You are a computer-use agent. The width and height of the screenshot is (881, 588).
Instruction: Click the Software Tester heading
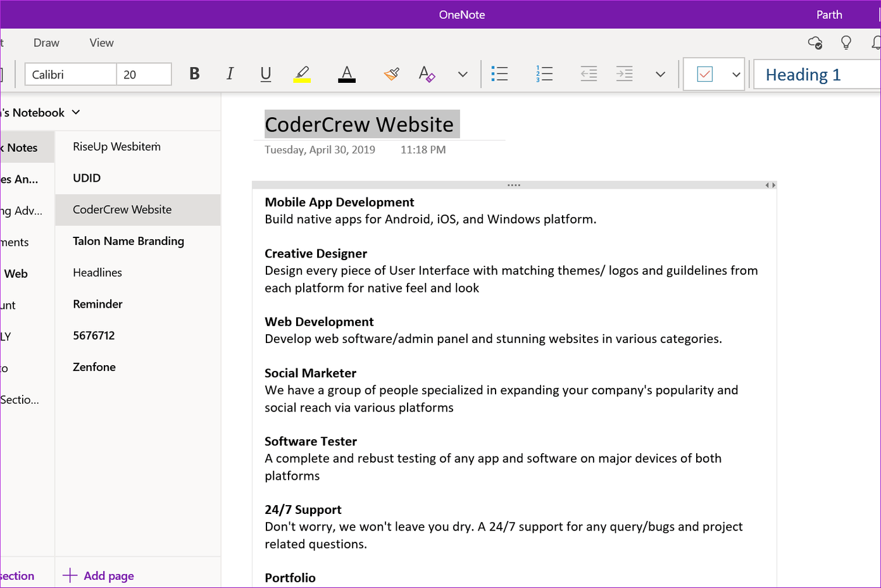click(x=311, y=441)
